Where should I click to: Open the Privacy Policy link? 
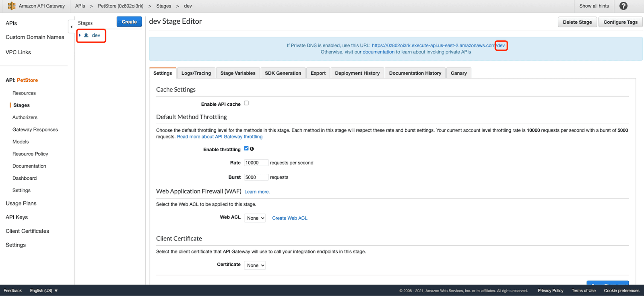(551, 291)
